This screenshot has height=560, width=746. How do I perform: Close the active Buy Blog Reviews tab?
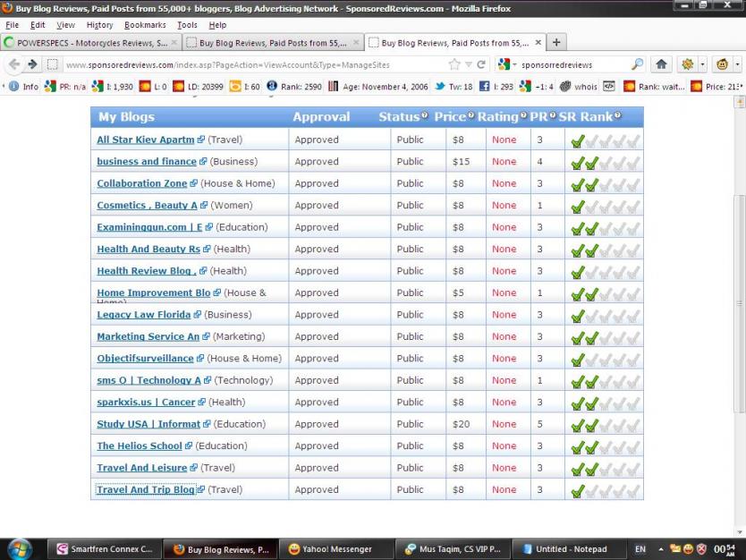pos(538,42)
